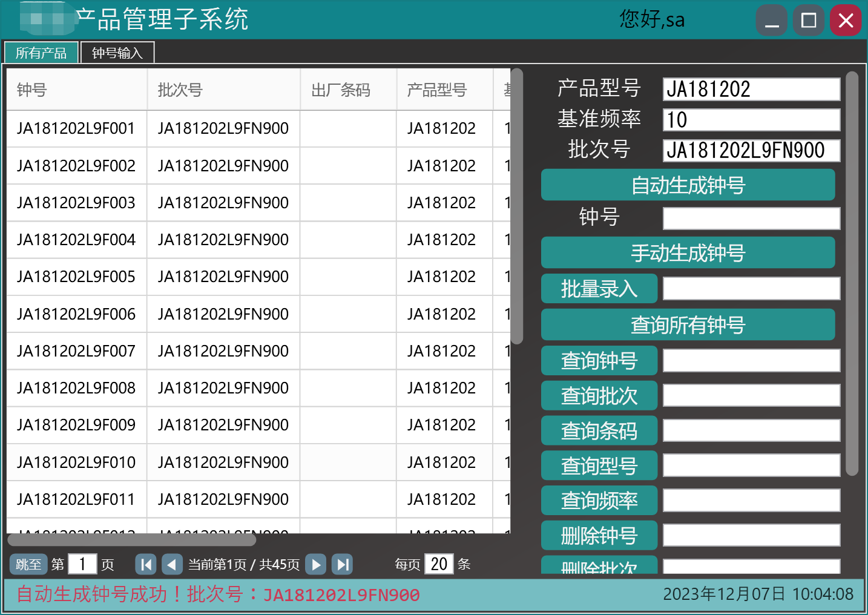Viewport: 868px width, 615px height.
Task: Click the 当前第1页 / 共45页 page indicator
Action: 244,565
